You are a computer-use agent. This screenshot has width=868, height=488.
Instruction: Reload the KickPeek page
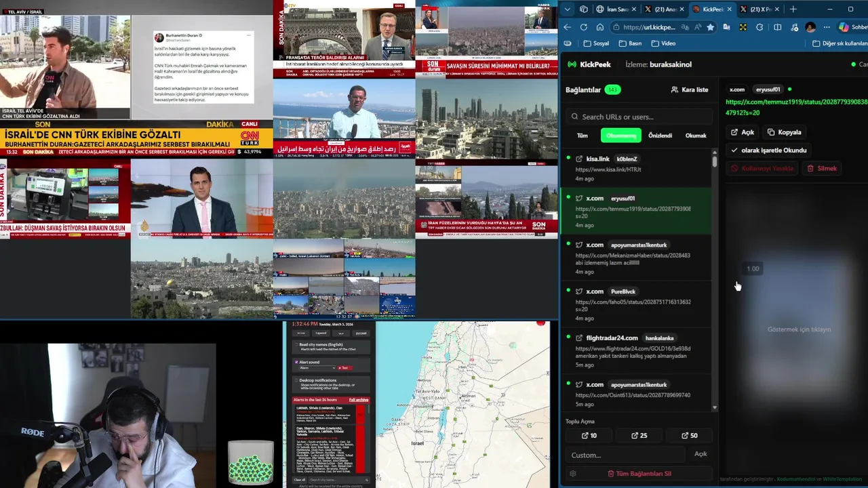point(584,27)
